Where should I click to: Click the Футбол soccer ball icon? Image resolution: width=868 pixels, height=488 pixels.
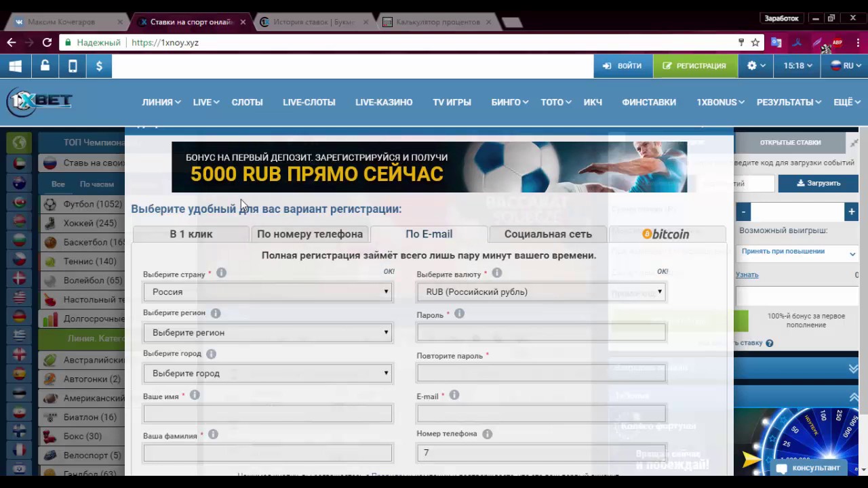50,204
